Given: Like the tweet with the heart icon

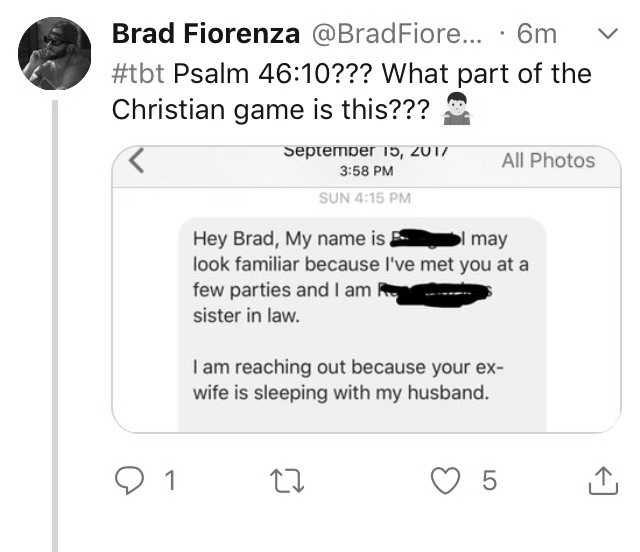Looking at the screenshot, I should point(445,481).
